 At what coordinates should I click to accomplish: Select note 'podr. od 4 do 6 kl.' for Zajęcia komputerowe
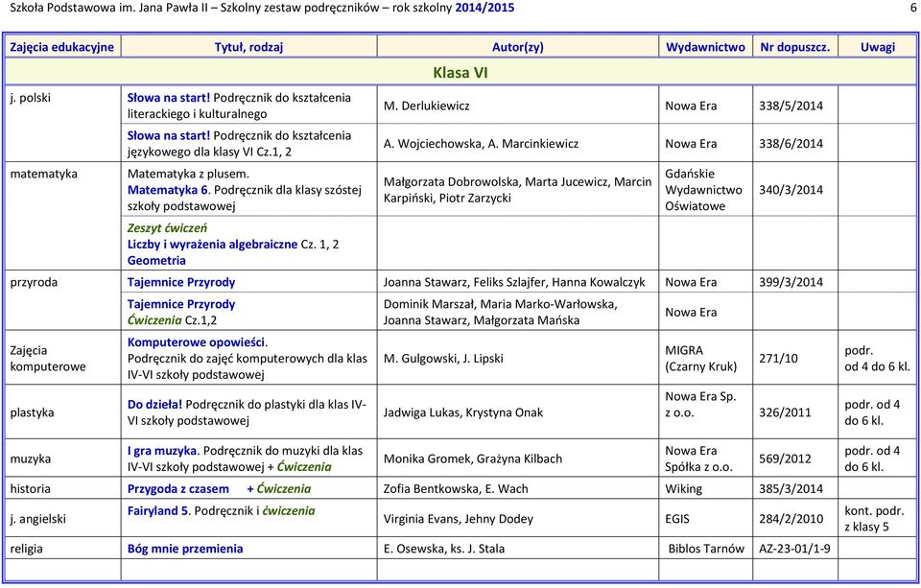point(878,359)
